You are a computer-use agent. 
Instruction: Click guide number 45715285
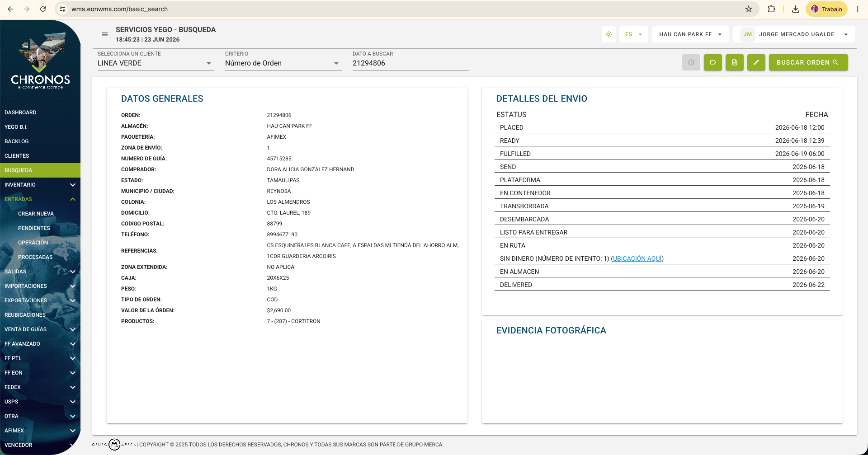point(279,159)
